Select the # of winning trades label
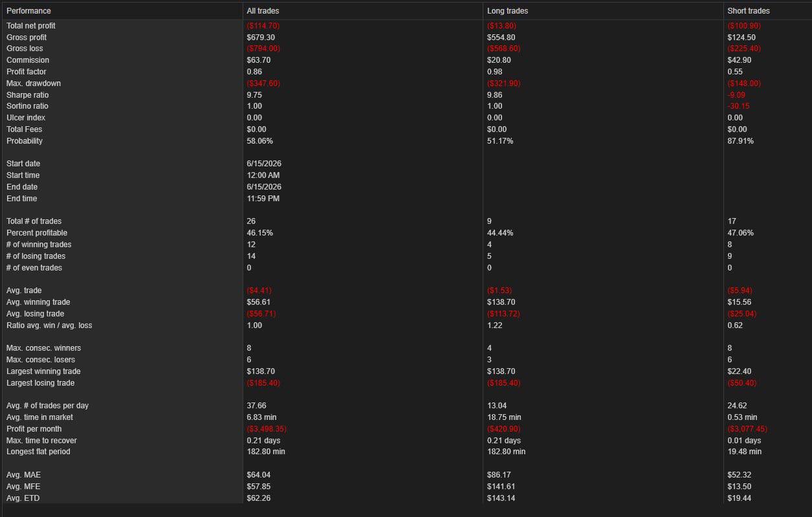The width and height of the screenshot is (812, 517). [x=39, y=245]
